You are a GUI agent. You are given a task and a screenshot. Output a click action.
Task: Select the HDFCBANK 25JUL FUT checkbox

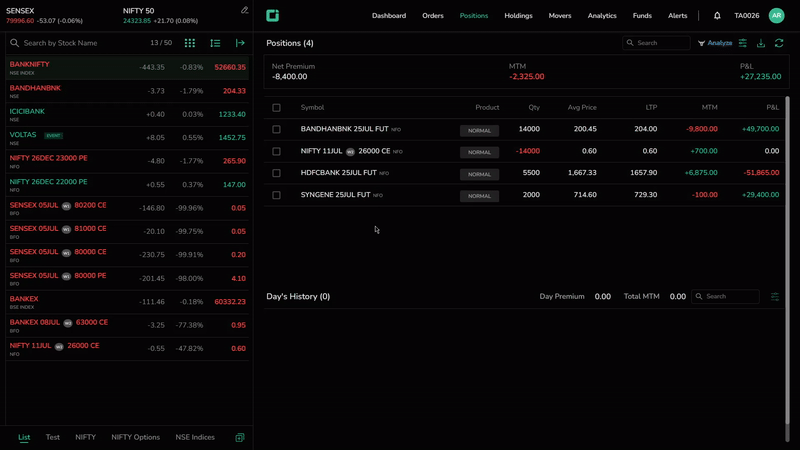tap(277, 173)
